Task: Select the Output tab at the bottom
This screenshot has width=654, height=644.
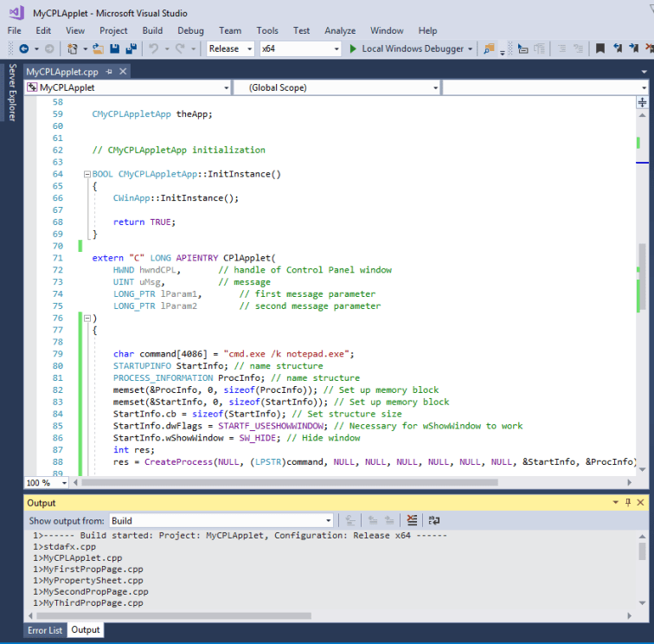Action: click(x=86, y=630)
